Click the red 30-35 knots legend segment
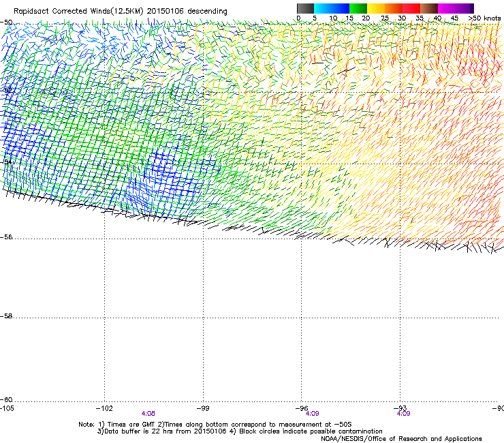Viewport: 504px width, 443px height. point(411,8)
